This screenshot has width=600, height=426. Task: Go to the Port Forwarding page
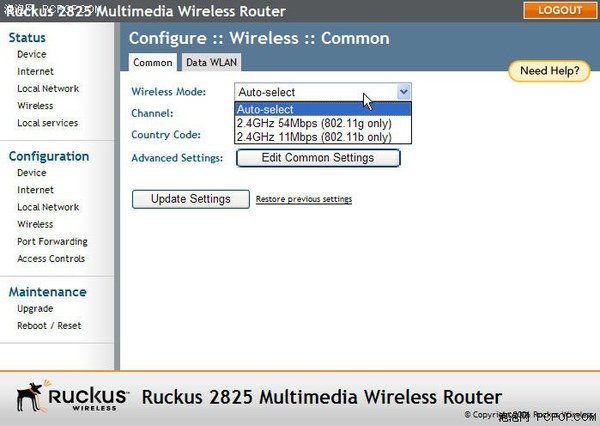pyautogui.click(x=52, y=242)
